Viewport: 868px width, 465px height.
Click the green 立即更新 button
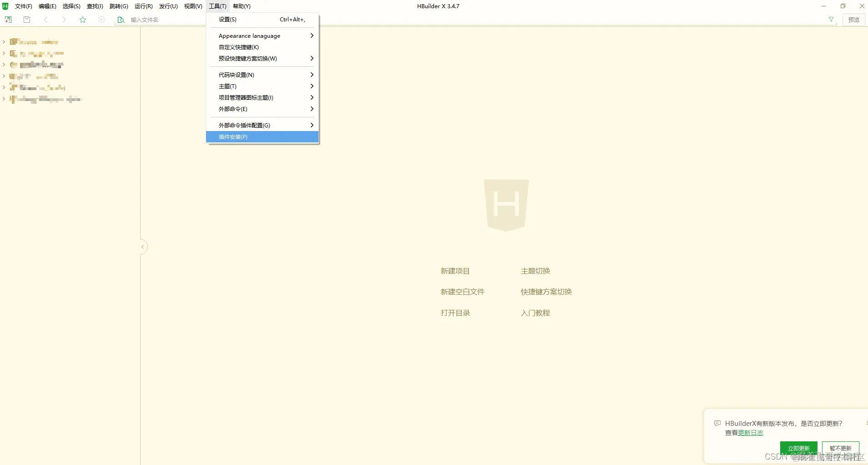point(798,448)
